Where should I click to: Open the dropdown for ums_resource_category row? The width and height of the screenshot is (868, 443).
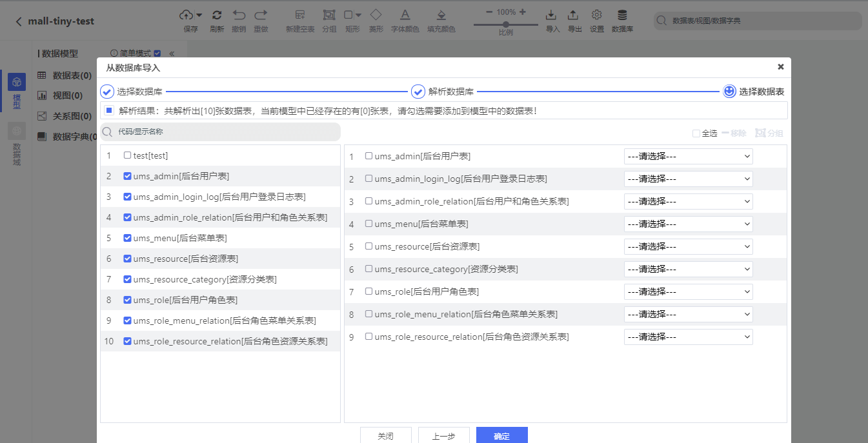click(x=688, y=269)
